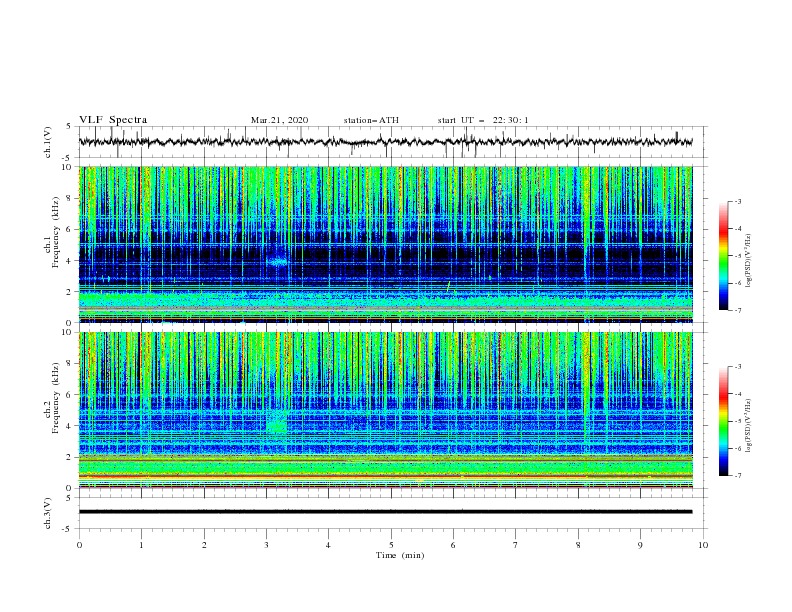Click the ch.2 spectrogram burst near 3 min
This screenshot has width=792, height=612.
pyautogui.click(x=277, y=423)
